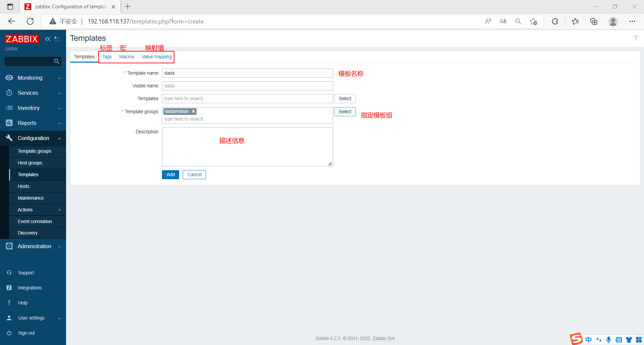The height and width of the screenshot is (345, 644).
Task: Click the sidebar search magnifier icon
Action: coord(57,61)
